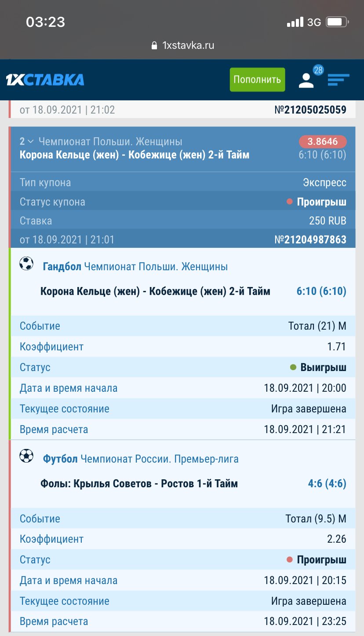Tap the 4:6 (4:6) fouls score
The width and height of the screenshot is (364, 636).
(327, 484)
